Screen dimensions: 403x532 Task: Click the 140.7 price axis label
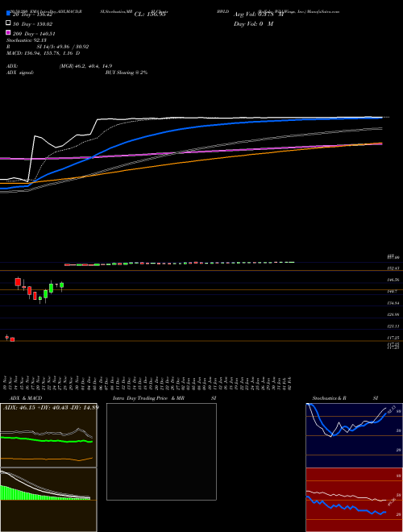pos(393,292)
